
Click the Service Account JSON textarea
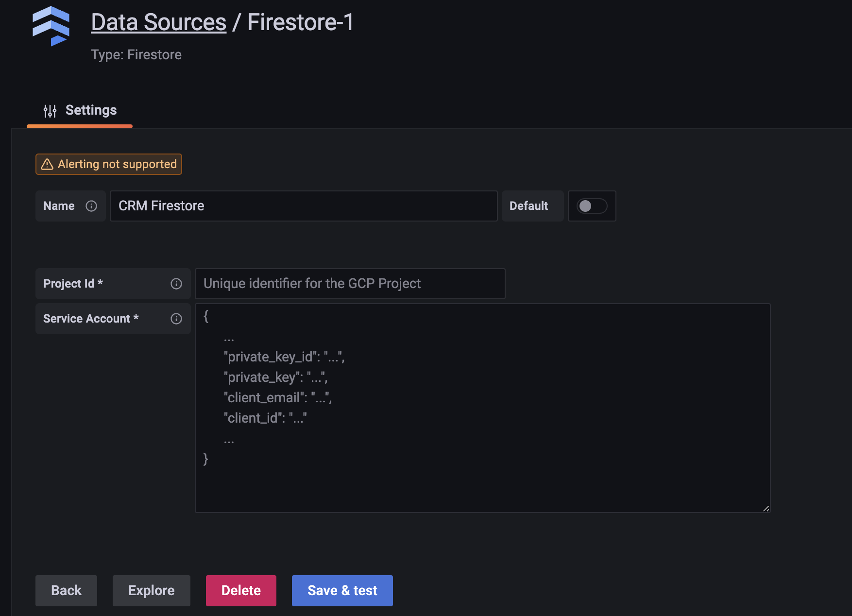click(482, 408)
